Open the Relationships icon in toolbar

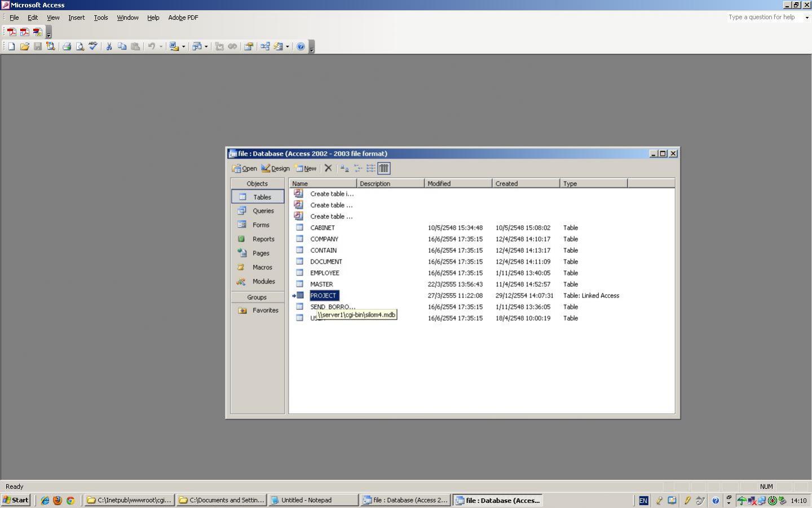coord(264,47)
